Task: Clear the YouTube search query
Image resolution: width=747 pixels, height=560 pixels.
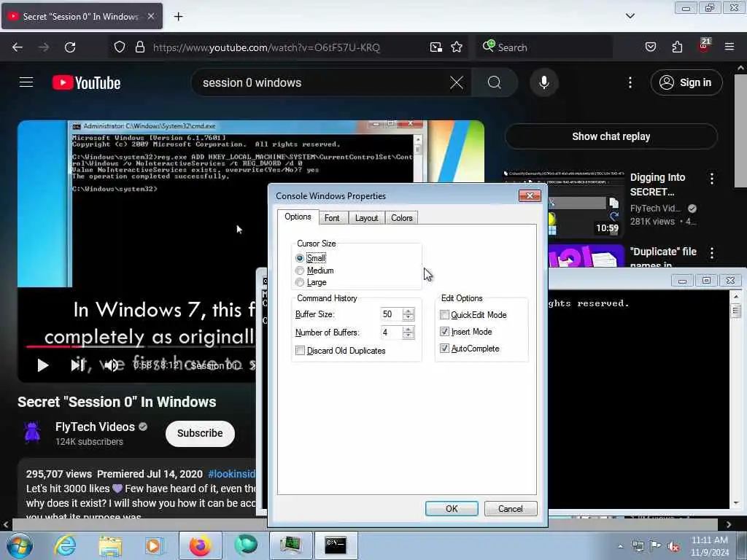Action: (457, 82)
